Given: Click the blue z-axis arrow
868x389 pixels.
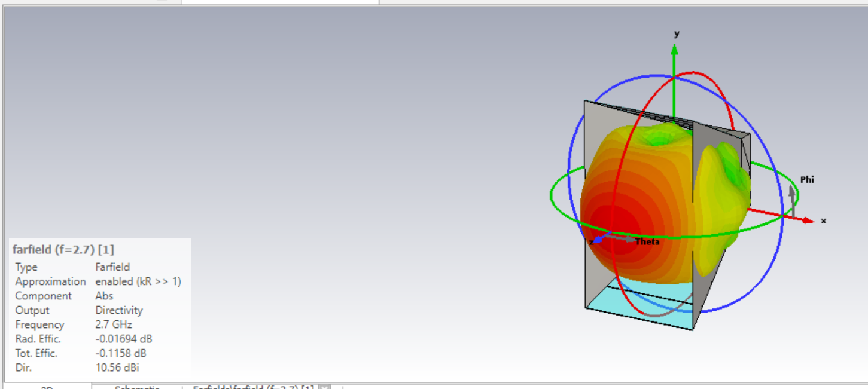Looking at the screenshot, I should point(597,239).
